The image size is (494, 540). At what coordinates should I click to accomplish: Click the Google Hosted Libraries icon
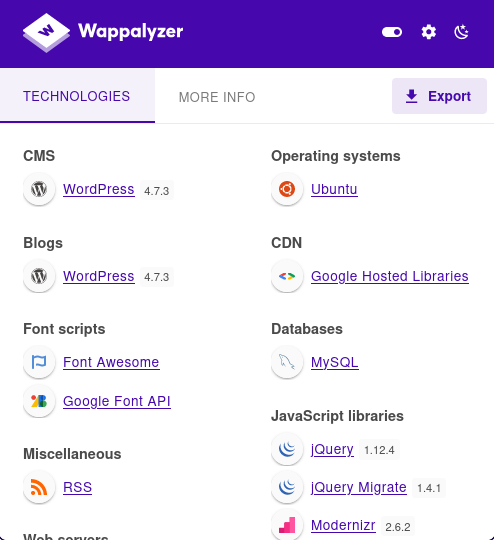coord(287,276)
